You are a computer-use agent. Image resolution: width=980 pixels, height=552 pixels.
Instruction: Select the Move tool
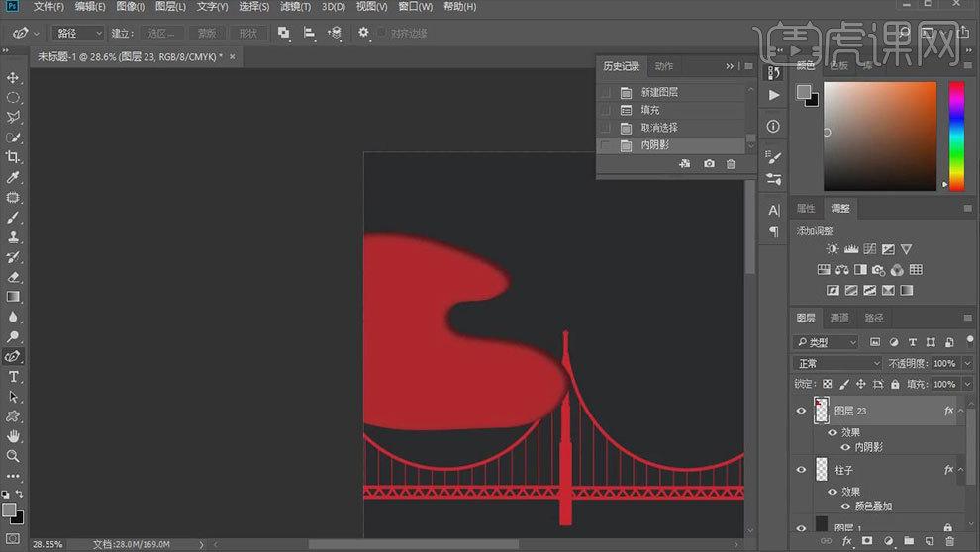point(13,78)
